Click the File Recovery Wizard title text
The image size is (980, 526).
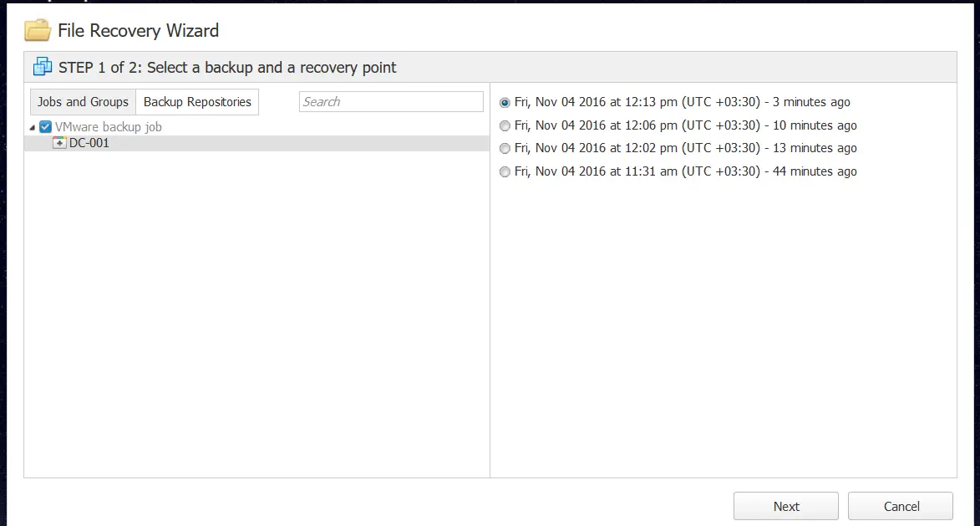click(138, 31)
